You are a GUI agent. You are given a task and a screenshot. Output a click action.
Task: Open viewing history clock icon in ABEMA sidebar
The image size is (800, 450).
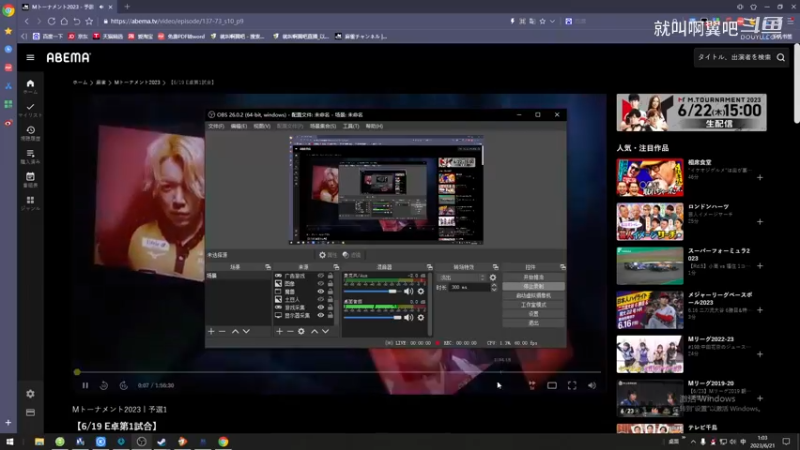click(x=30, y=130)
